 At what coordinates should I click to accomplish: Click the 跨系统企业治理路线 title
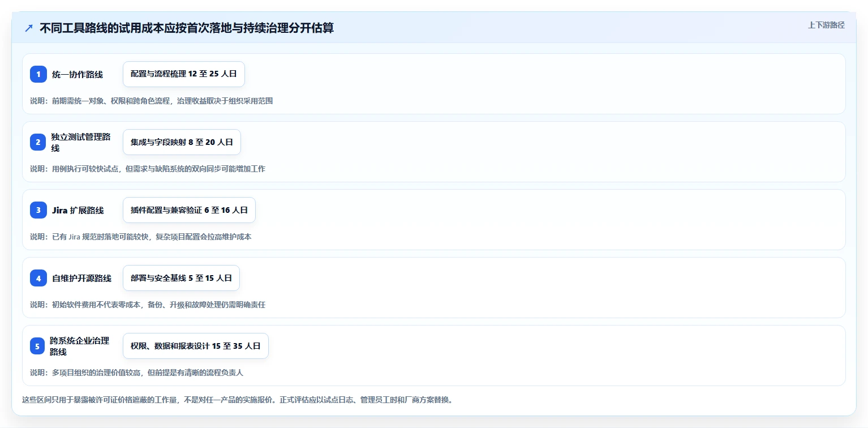[x=80, y=346]
